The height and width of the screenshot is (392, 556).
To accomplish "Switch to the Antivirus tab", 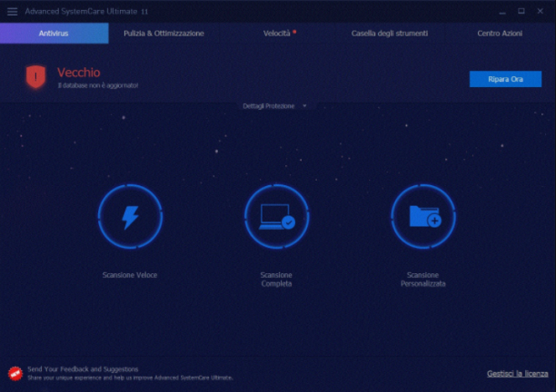I will (55, 34).
